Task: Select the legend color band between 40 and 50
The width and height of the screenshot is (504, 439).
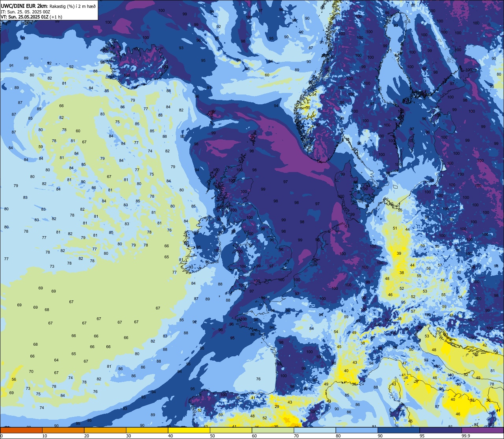Action: click(189, 430)
